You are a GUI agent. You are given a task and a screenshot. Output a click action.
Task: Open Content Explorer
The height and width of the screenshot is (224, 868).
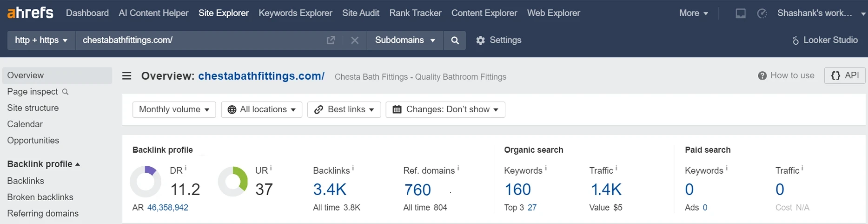click(484, 13)
